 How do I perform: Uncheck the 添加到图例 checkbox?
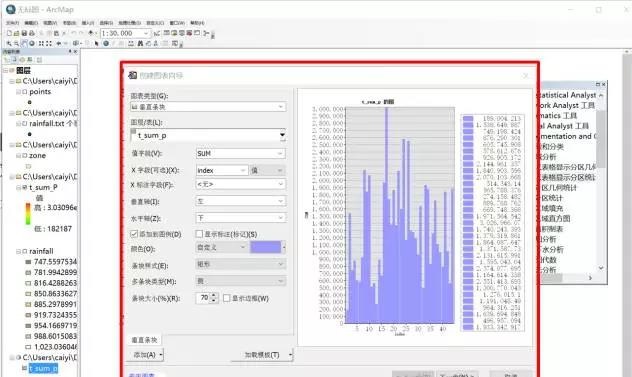pyautogui.click(x=134, y=234)
